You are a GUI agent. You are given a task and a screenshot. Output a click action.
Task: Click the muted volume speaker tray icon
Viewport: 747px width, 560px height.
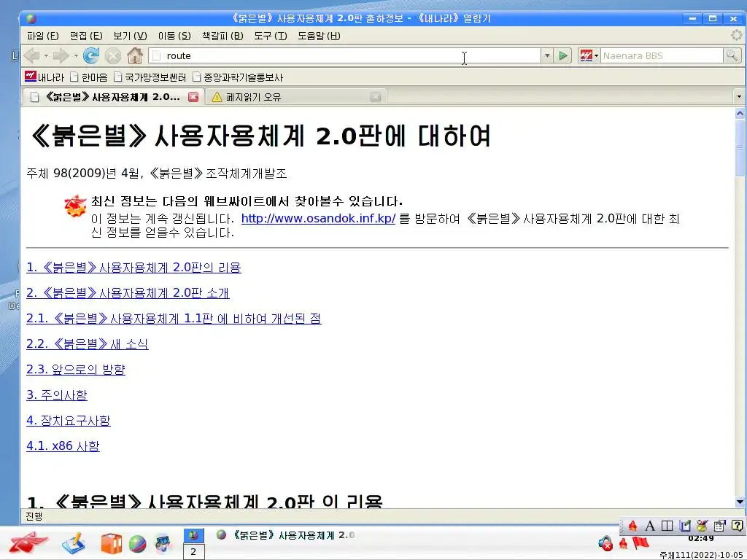(605, 542)
